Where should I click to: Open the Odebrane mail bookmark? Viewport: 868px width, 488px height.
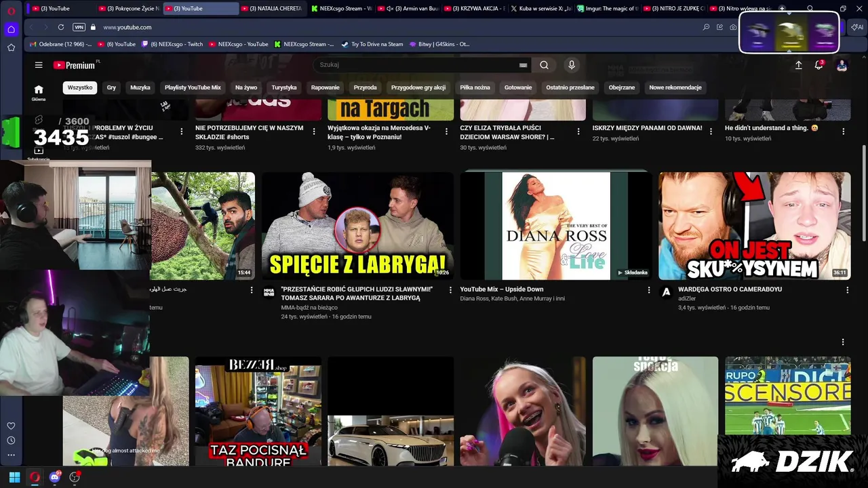pos(60,44)
